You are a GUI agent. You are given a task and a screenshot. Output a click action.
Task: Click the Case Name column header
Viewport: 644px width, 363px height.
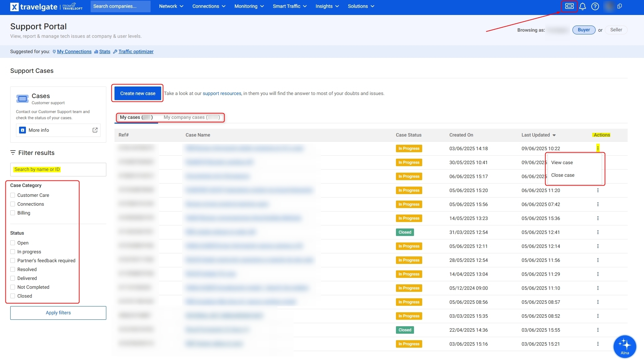click(x=198, y=135)
